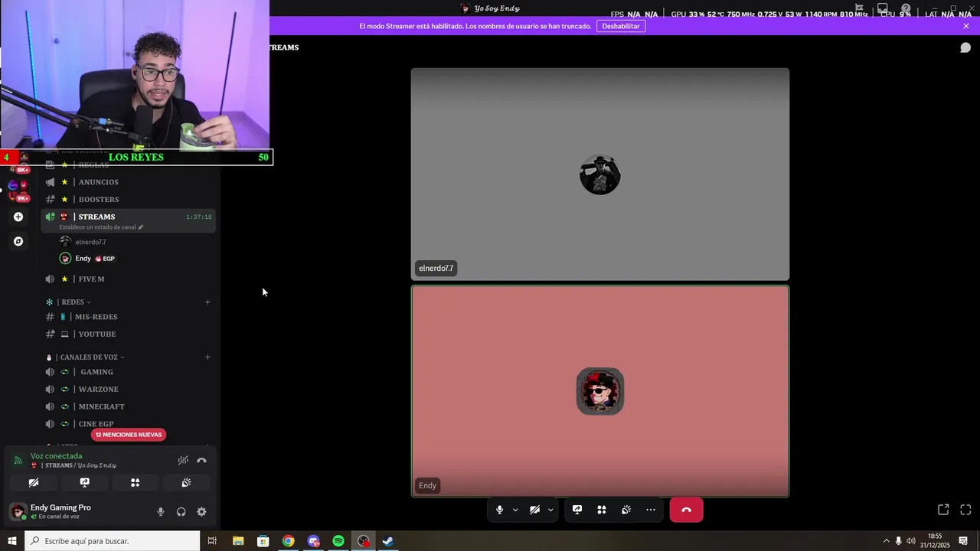Launch activity from voice panel
980x551 pixels.
(135, 483)
